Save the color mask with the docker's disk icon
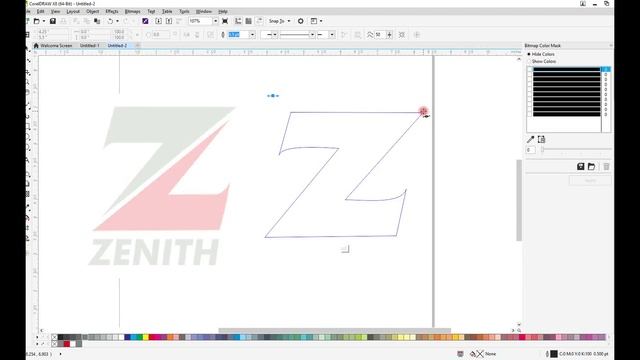The width and height of the screenshot is (640, 360). click(x=580, y=167)
